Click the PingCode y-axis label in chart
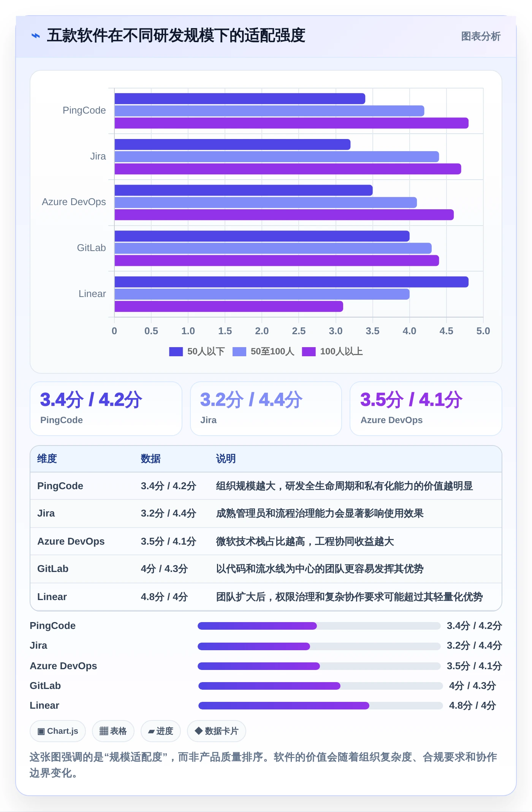The height and width of the screenshot is (812, 532). click(x=84, y=111)
